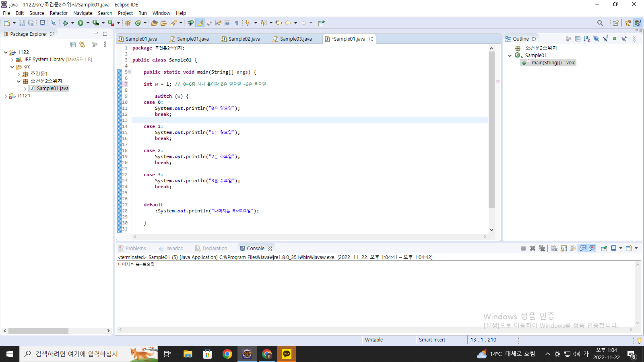Click the Save toolbar icon
The height and width of the screenshot is (362, 644).
point(22,23)
